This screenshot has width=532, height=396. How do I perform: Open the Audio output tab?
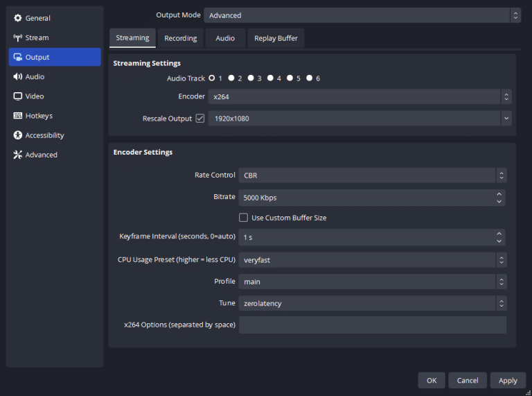[225, 38]
